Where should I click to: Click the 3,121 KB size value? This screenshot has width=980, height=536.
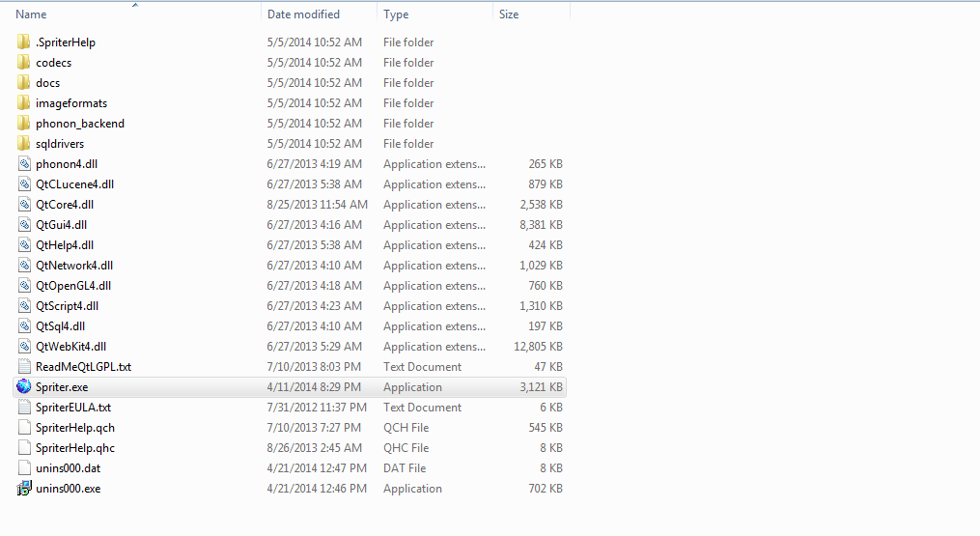point(542,387)
